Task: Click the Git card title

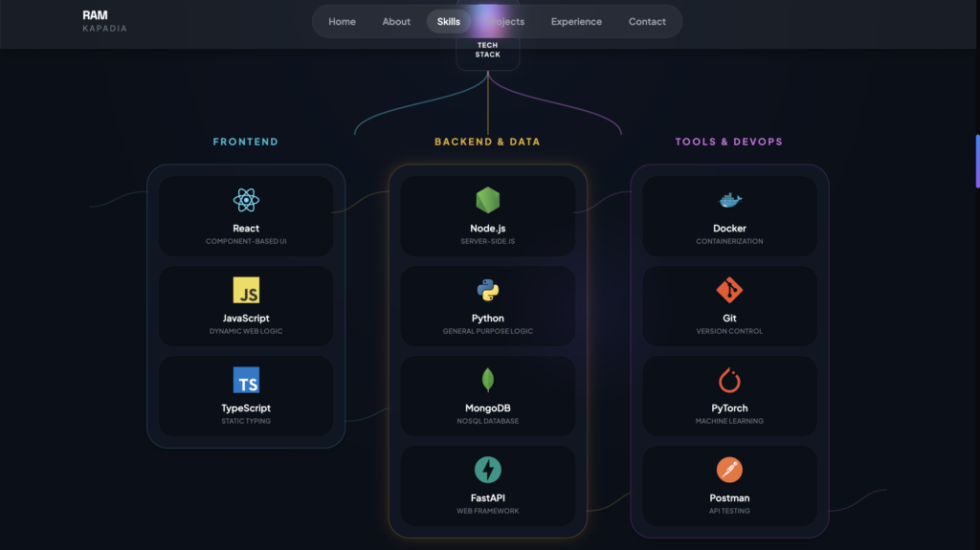Action: [729, 319]
